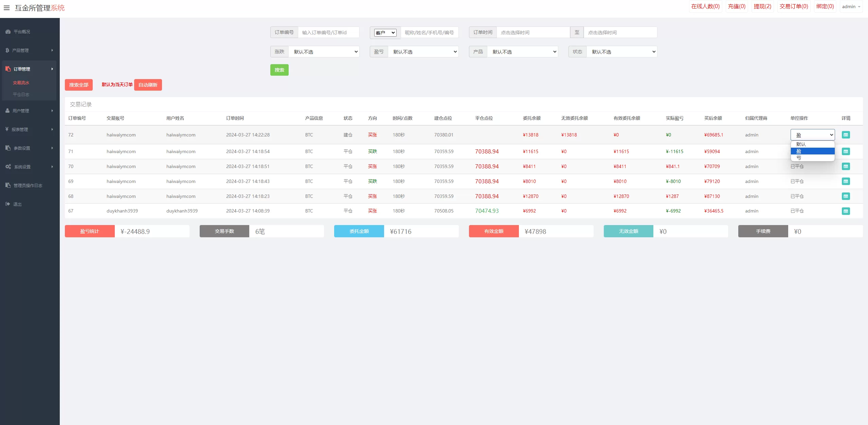Click the 搜索全部 button

click(79, 85)
